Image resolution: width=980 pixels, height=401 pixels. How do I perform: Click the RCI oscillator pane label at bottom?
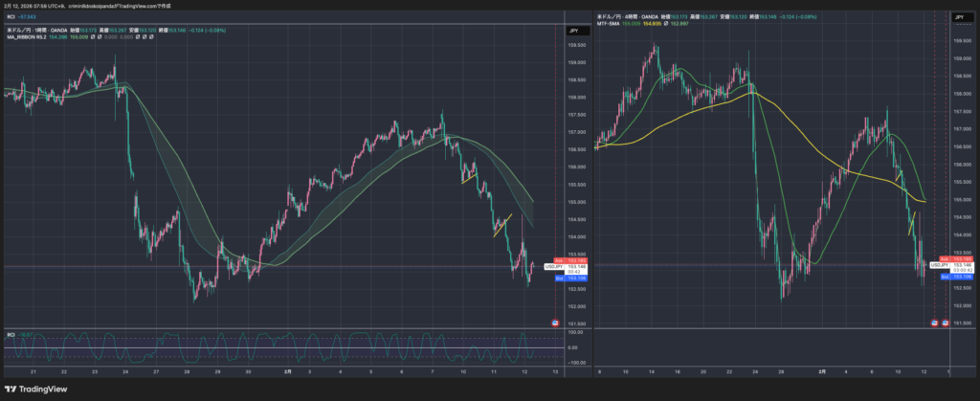point(11,334)
